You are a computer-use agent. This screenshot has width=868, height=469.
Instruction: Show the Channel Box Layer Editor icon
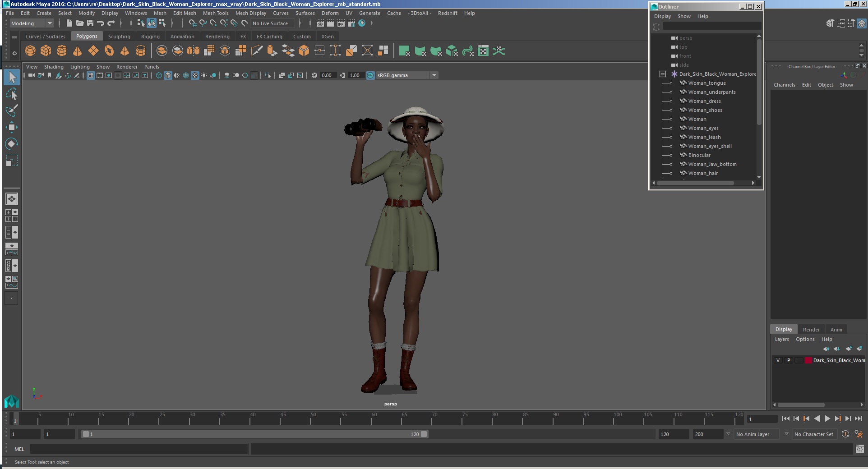[x=862, y=23]
